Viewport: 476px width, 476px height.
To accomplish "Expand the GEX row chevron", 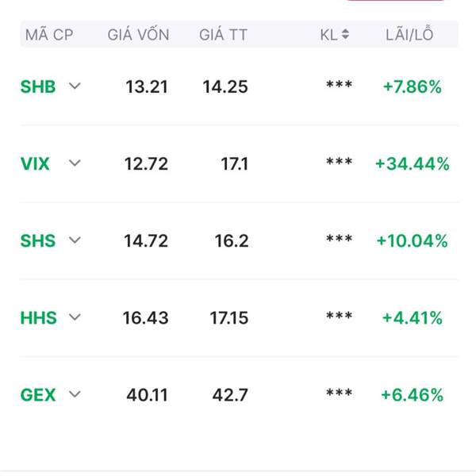I will 75,394.
